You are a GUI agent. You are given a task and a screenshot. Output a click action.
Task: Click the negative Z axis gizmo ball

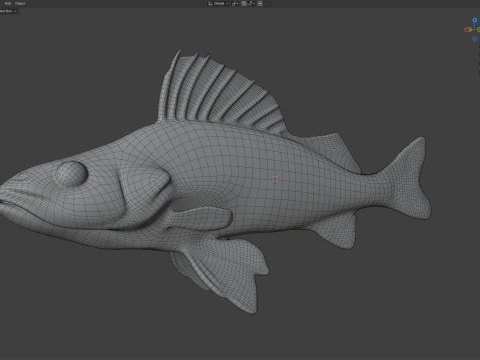pyautogui.click(x=475, y=39)
